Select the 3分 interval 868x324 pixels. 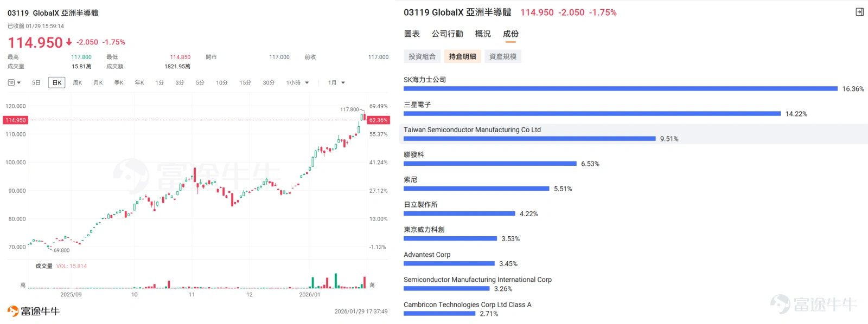coord(180,83)
